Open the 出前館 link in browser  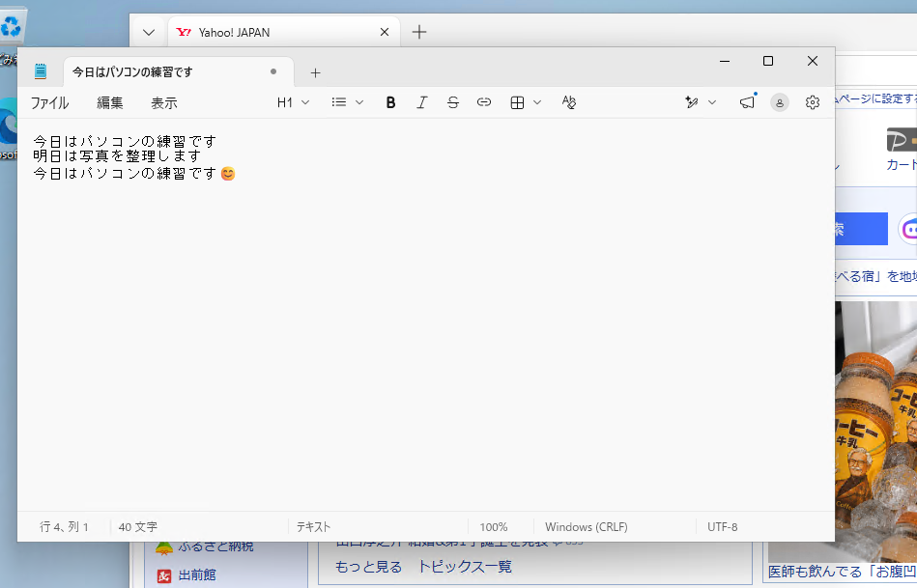click(x=197, y=575)
